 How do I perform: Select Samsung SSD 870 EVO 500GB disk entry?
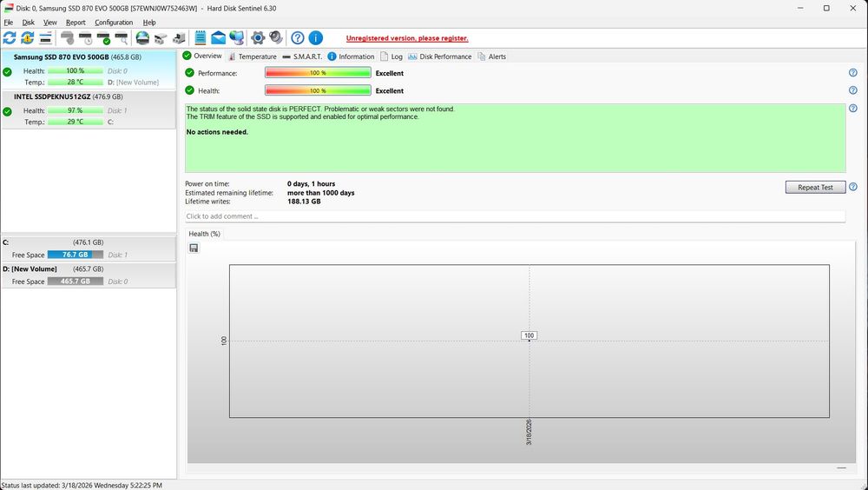(89, 70)
